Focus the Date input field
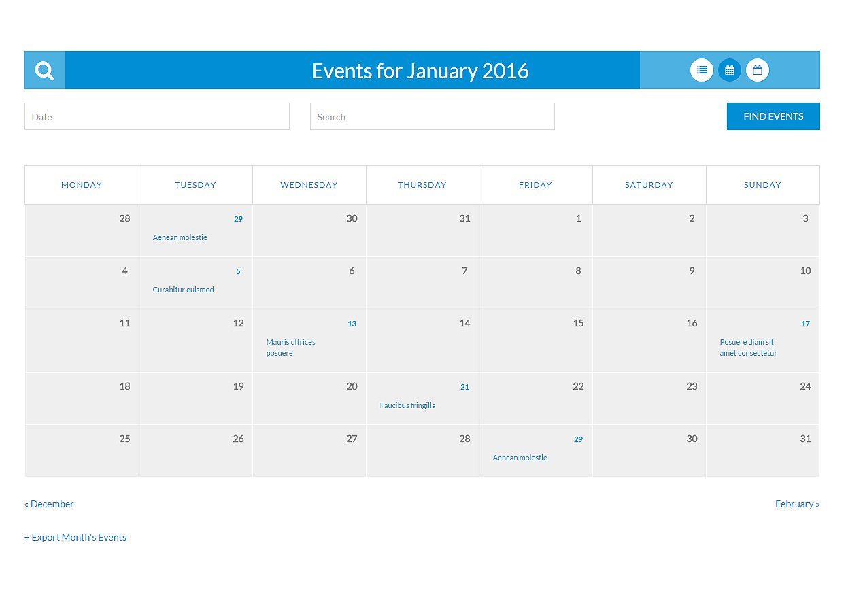 157,116
